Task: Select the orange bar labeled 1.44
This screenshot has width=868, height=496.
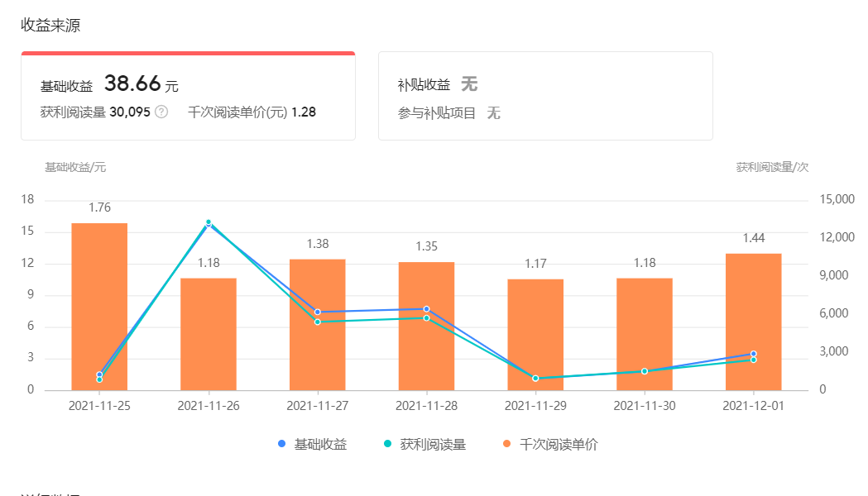Action: tap(753, 322)
